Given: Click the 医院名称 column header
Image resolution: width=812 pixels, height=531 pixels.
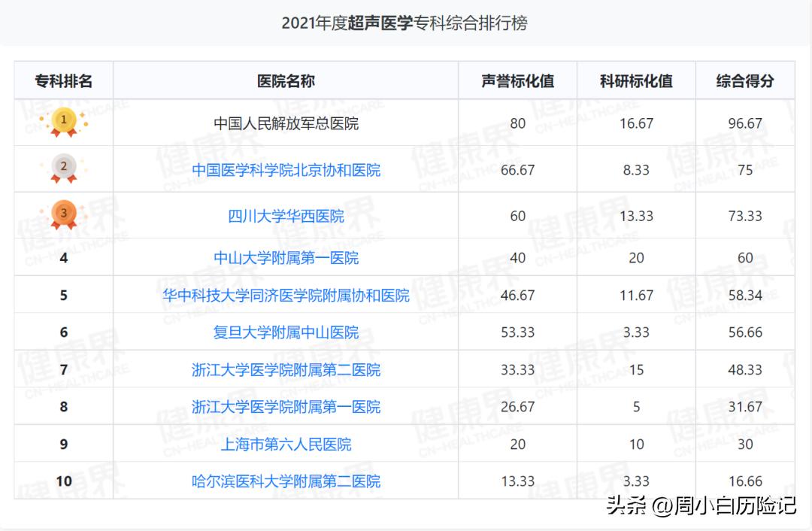Looking at the screenshot, I should tap(286, 81).
